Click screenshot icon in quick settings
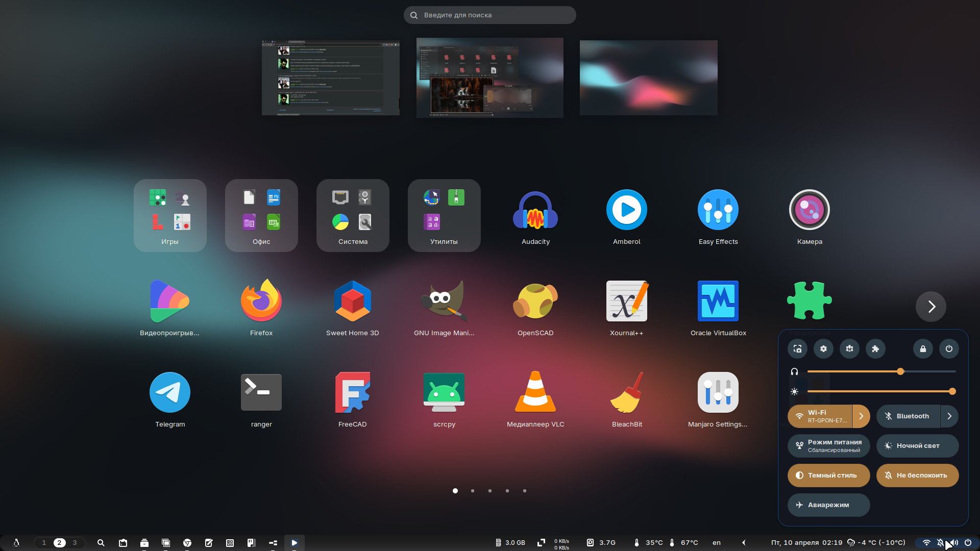This screenshot has height=551, width=980. point(797,349)
